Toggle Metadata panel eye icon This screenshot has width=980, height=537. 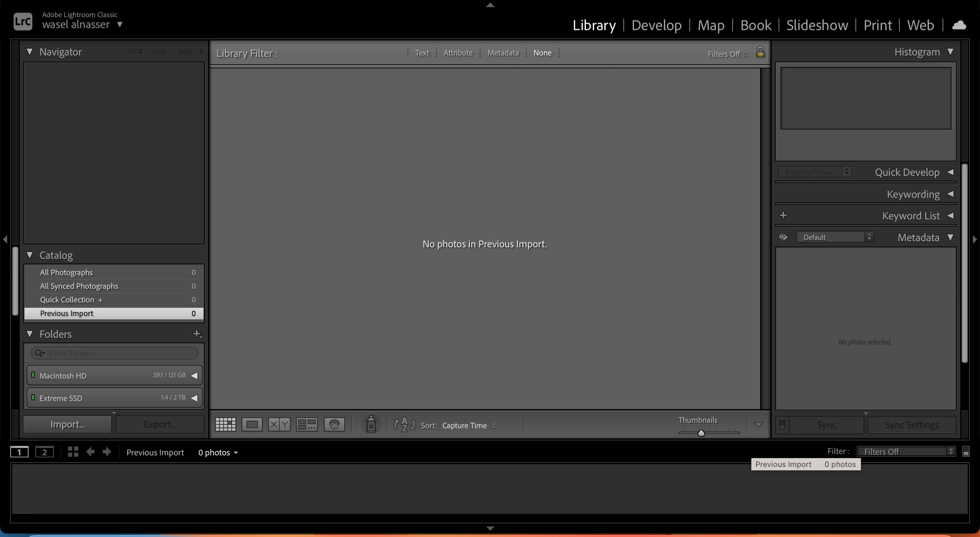click(783, 237)
